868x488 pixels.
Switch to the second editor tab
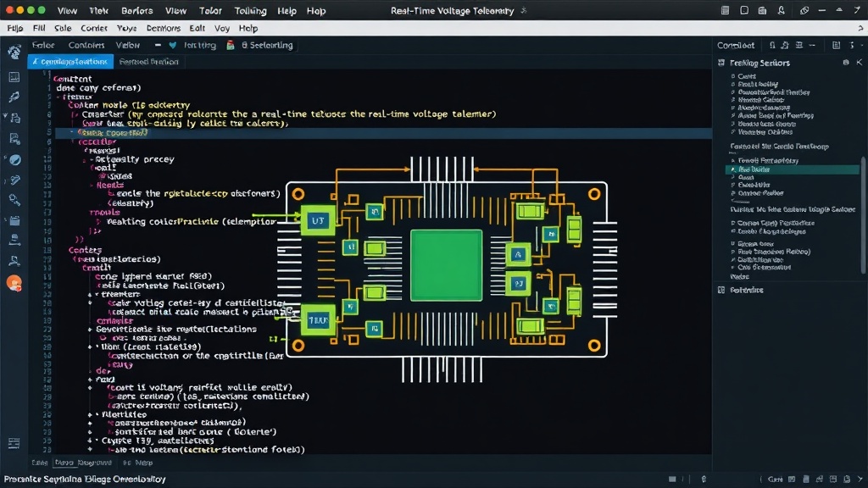148,61
